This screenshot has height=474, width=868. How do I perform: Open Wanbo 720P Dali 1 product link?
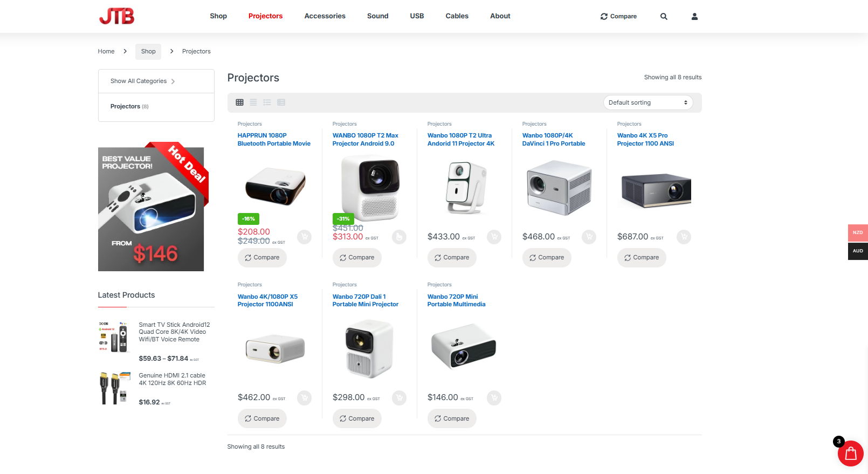[366, 300]
